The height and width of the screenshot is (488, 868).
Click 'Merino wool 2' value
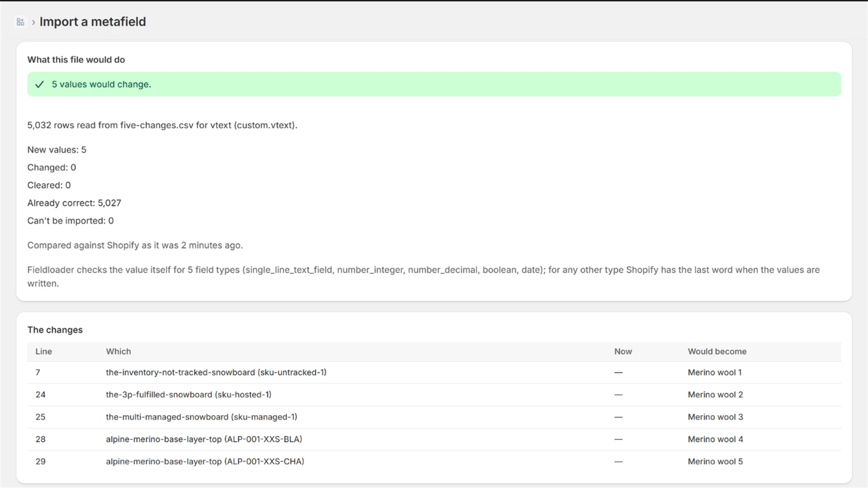point(715,395)
